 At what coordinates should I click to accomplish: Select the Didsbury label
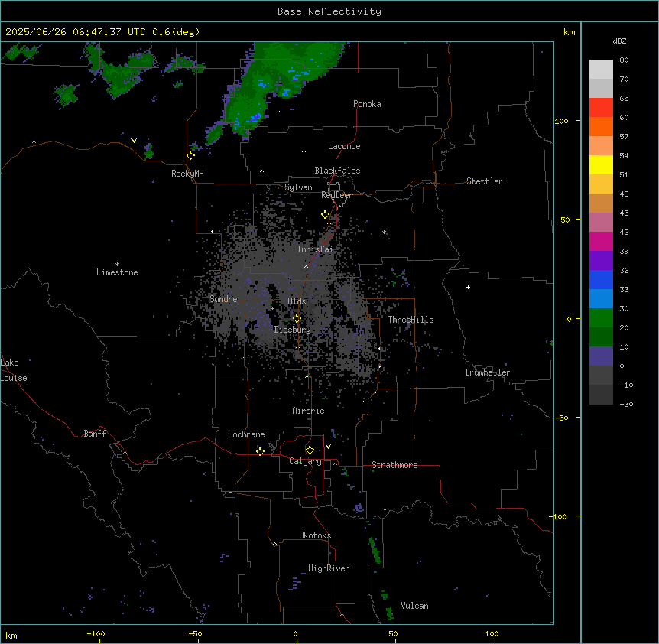point(293,330)
